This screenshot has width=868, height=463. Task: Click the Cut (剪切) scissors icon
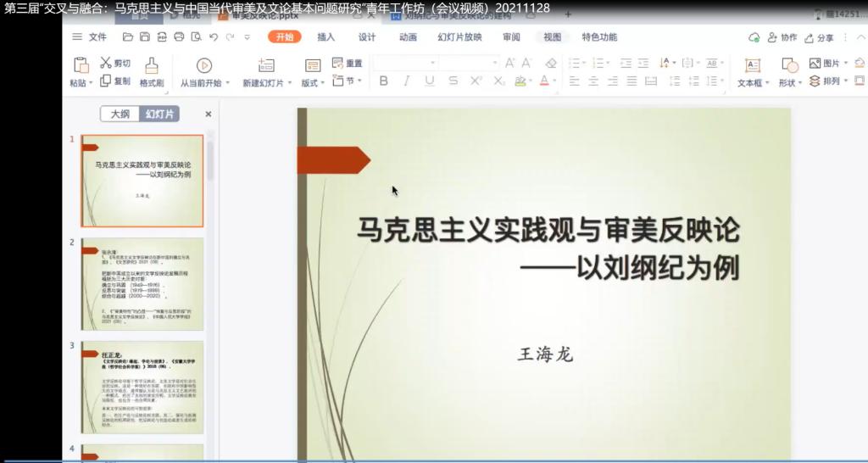coord(106,63)
